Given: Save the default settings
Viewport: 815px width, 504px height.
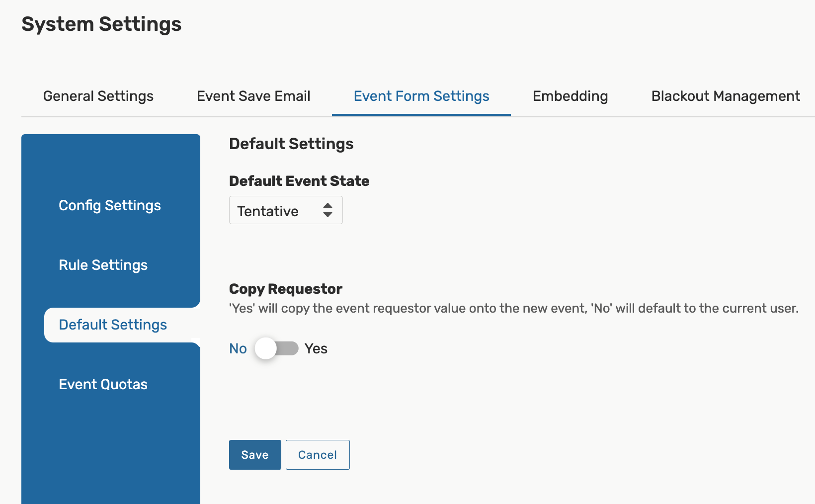Looking at the screenshot, I should (255, 455).
